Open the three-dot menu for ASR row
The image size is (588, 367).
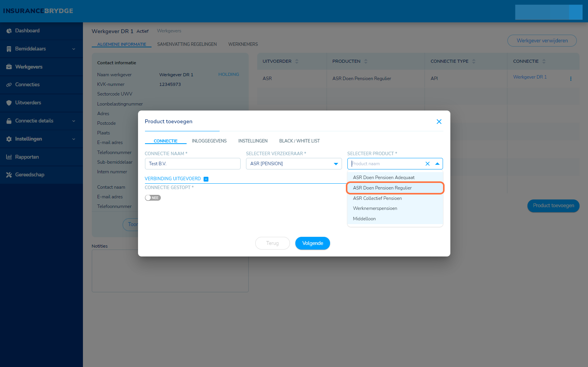click(x=571, y=79)
